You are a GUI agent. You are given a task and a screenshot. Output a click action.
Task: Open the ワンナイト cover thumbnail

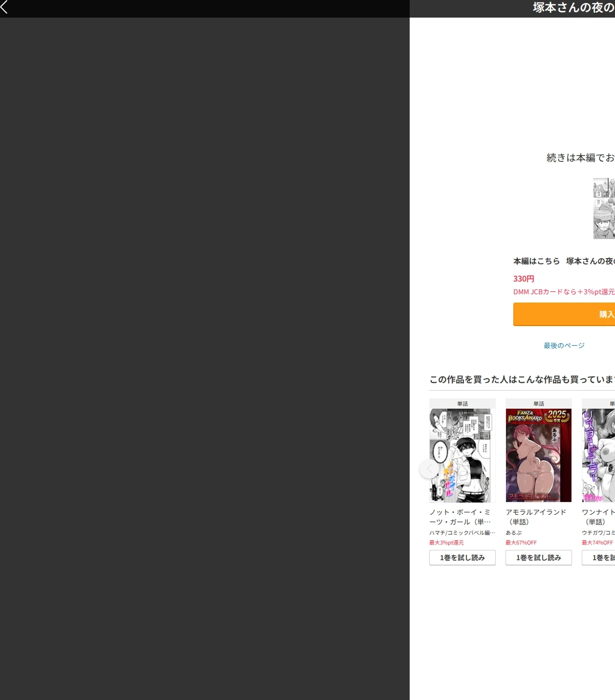(598, 456)
